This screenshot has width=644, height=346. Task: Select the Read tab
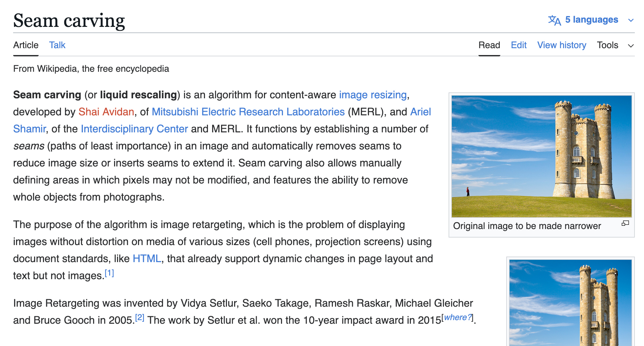(x=489, y=45)
